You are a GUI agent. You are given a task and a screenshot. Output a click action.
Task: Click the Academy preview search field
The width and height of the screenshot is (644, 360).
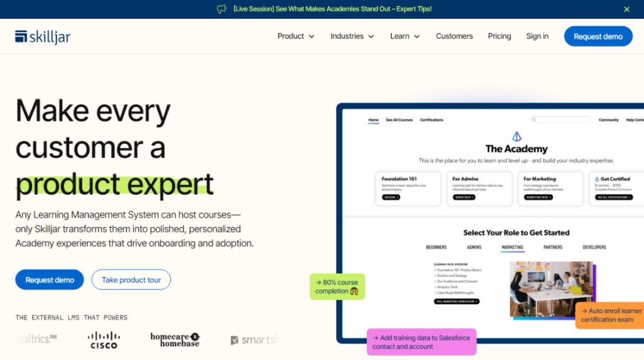coord(560,120)
